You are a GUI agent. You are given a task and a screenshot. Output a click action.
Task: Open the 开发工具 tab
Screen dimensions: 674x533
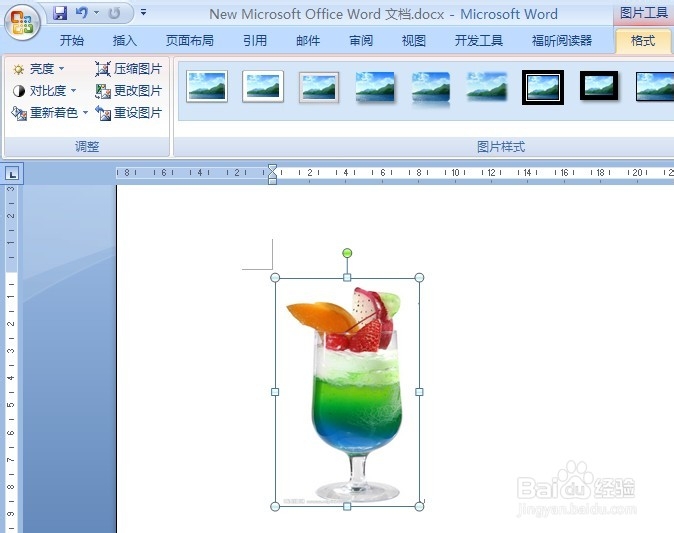479,40
